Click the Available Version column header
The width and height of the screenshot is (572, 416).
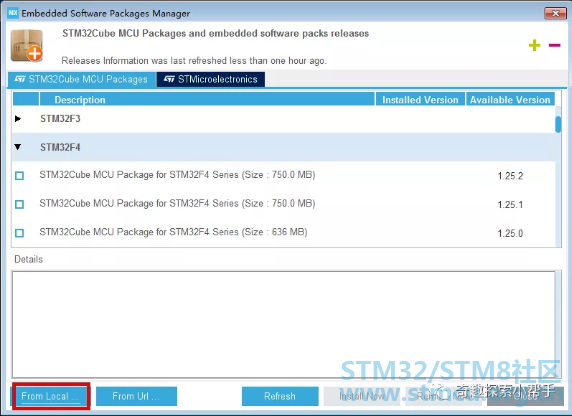tap(510, 99)
